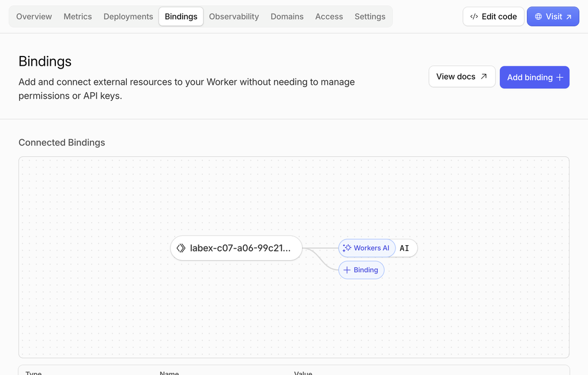Click the plus icon on Add binding

(560, 77)
